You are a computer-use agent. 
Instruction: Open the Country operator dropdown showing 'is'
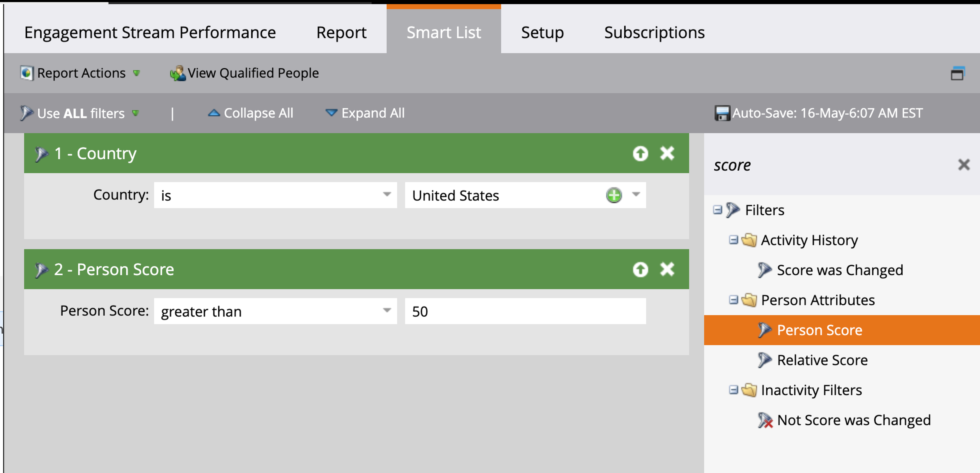(x=275, y=195)
